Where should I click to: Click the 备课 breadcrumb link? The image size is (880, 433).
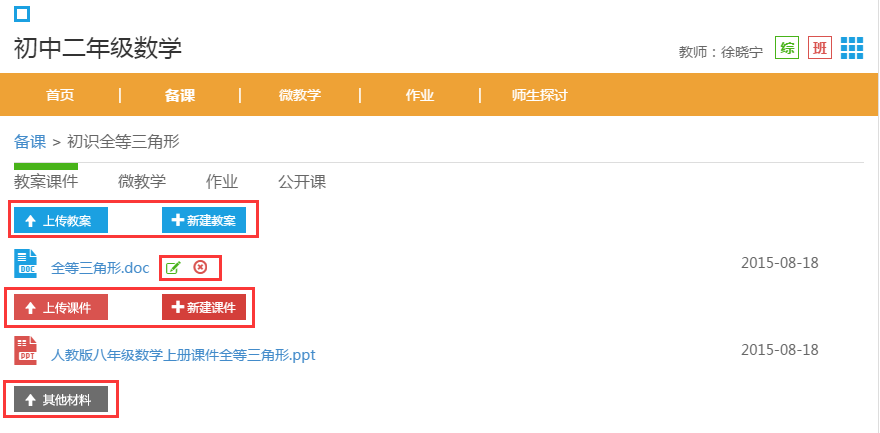click(x=30, y=141)
